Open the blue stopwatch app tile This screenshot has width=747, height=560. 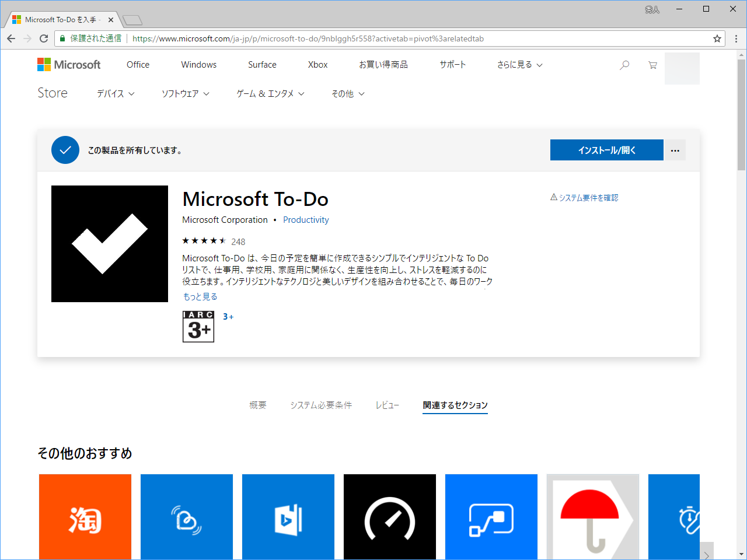[674, 517]
